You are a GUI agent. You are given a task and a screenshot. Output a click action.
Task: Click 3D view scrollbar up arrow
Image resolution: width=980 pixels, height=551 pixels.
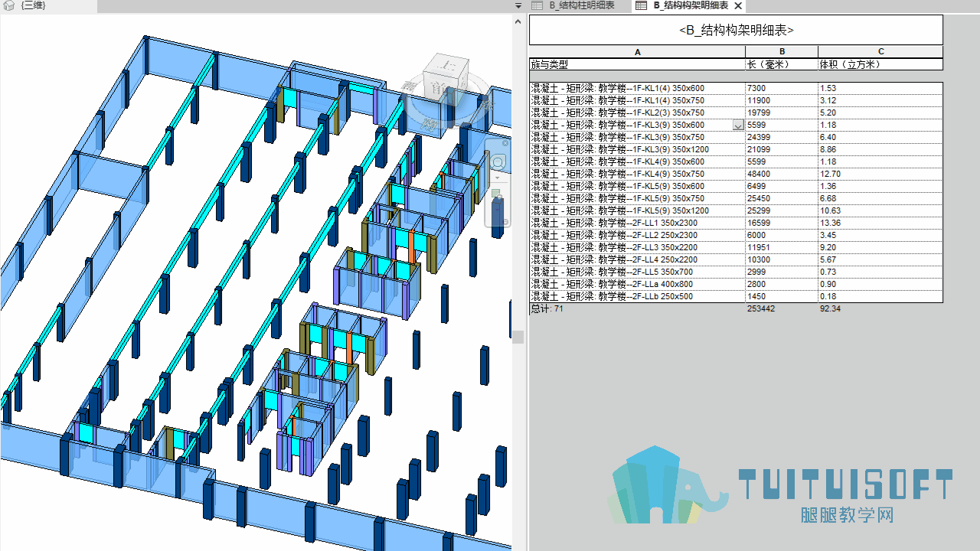(518, 21)
